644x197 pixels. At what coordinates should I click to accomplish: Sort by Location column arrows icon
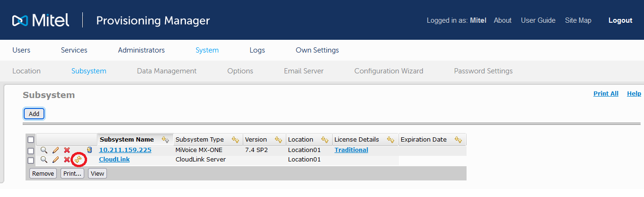pyautogui.click(x=325, y=140)
